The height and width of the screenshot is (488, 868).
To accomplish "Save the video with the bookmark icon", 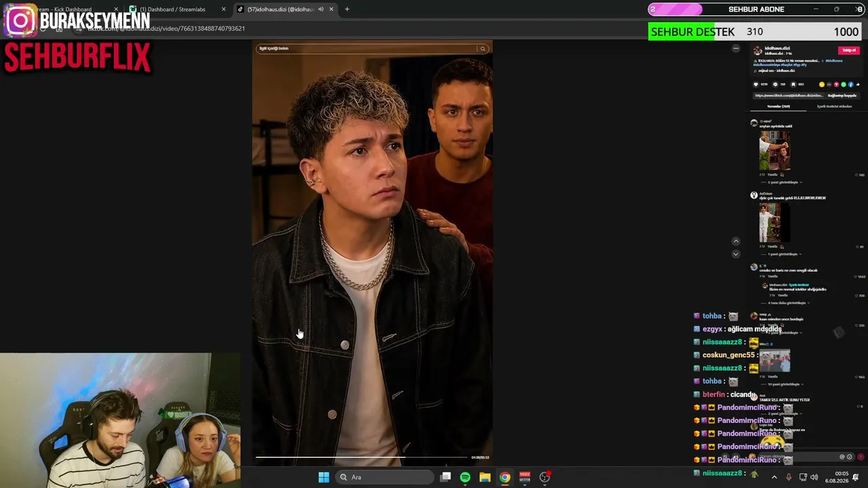I will [x=793, y=85].
